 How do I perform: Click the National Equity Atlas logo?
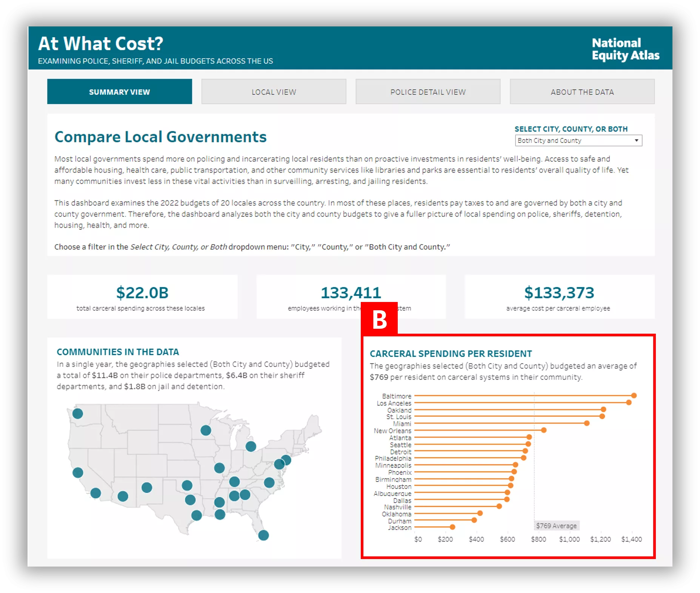click(x=625, y=49)
